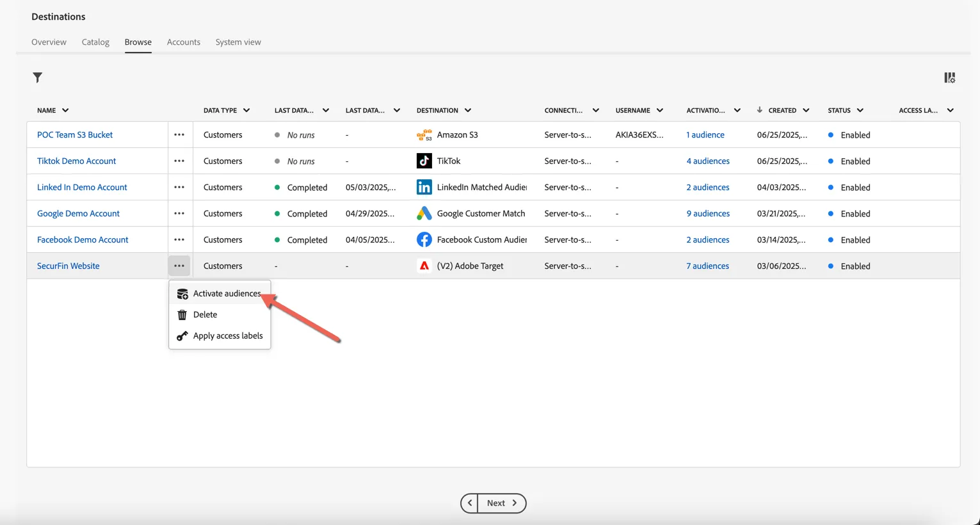Screen dimensions: 980x525
Task: Open the Accounts tab
Action: click(184, 42)
